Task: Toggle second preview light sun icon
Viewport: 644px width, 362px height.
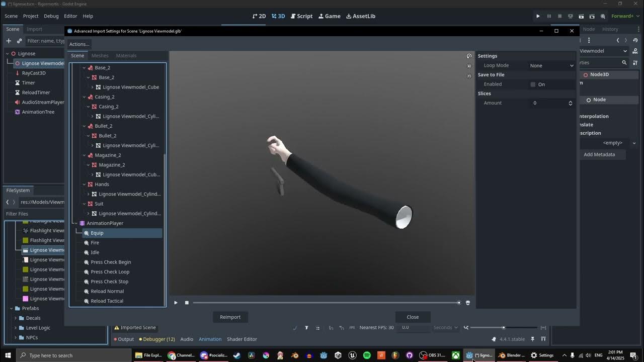Action: [x=469, y=76]
